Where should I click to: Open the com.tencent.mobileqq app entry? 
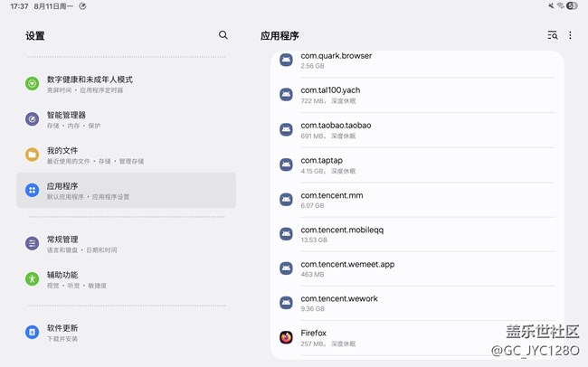[x=417, y=234]
